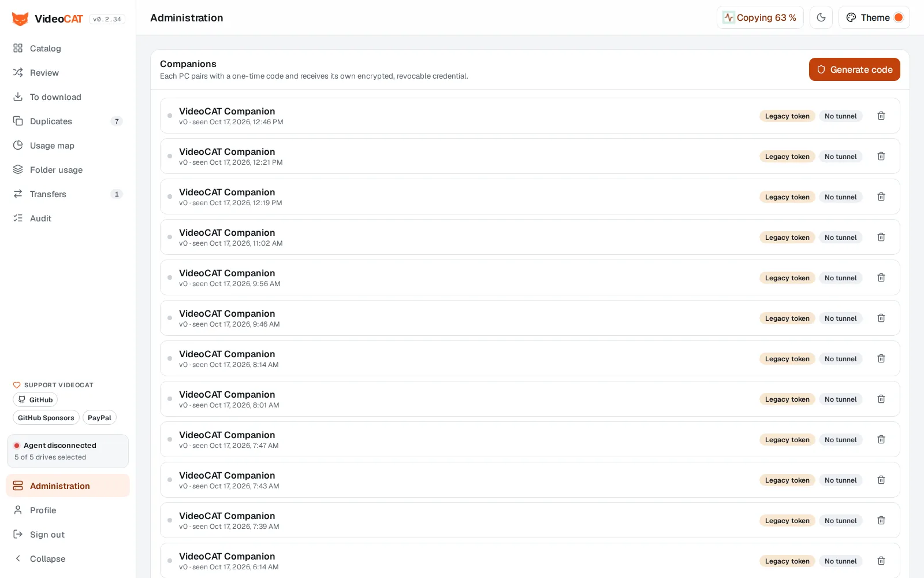Delete companion seen 7:39 AM
This screenshot has width=924, height=578.
tap(881, 520)
